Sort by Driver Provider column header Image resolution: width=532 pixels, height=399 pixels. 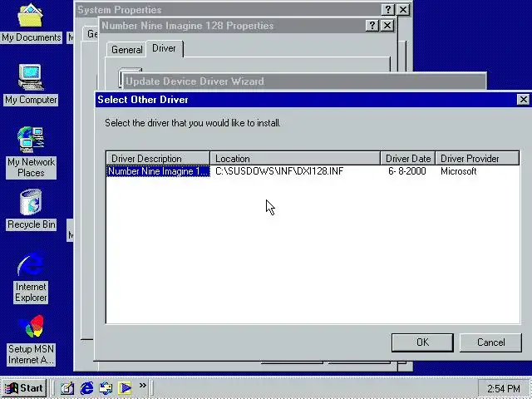tap(477, 159)
